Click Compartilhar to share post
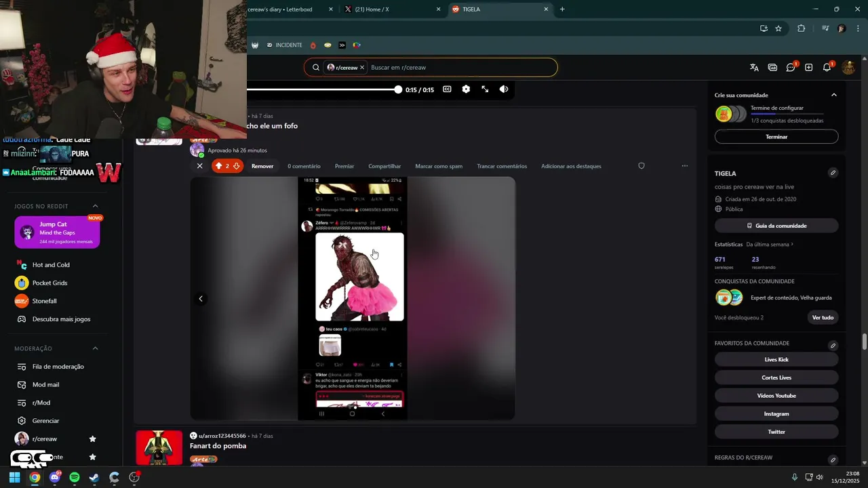 (x=384, y=166)
